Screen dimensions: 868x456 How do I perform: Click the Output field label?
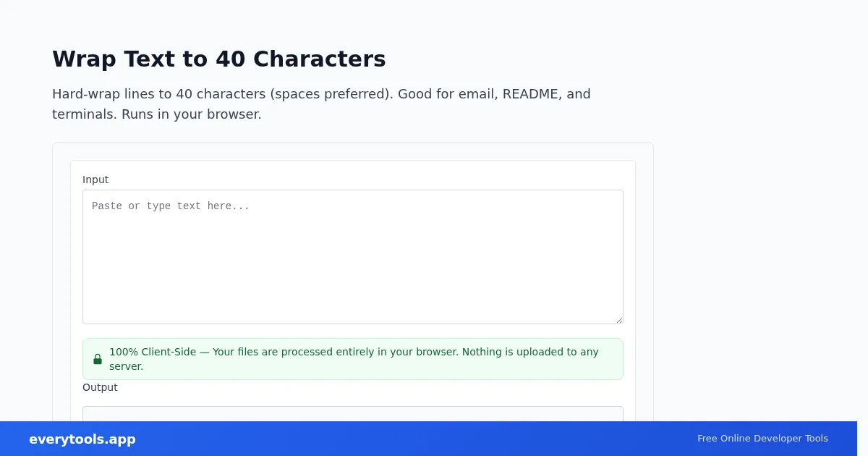(x=100, y=387)
